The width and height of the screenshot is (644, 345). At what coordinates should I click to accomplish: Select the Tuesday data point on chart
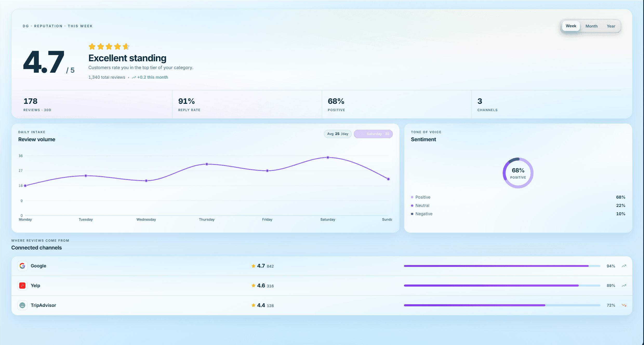coord(86,176)
